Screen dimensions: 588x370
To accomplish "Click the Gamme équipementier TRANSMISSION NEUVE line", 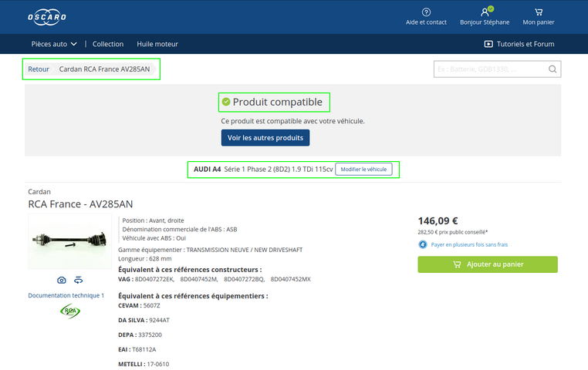I will 211,250.
